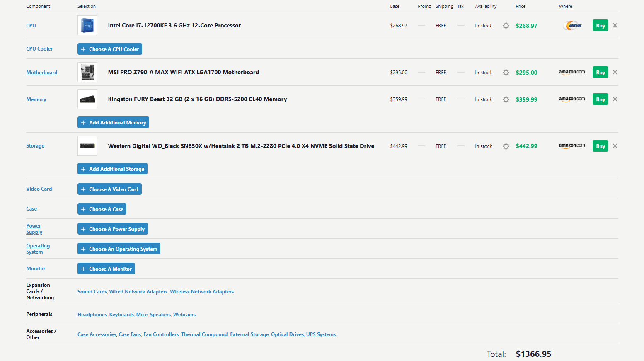Browse Case Accessories
The image size is (644, 361).
tap(97, 334)
